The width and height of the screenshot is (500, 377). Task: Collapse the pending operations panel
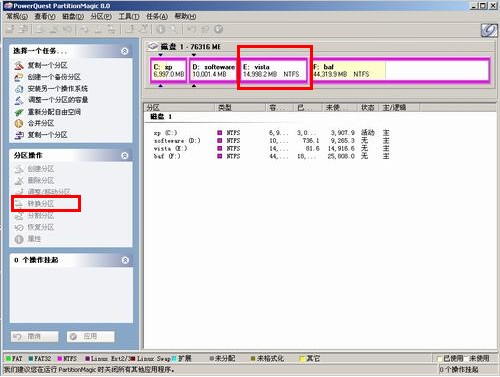[x=125, y=260]
